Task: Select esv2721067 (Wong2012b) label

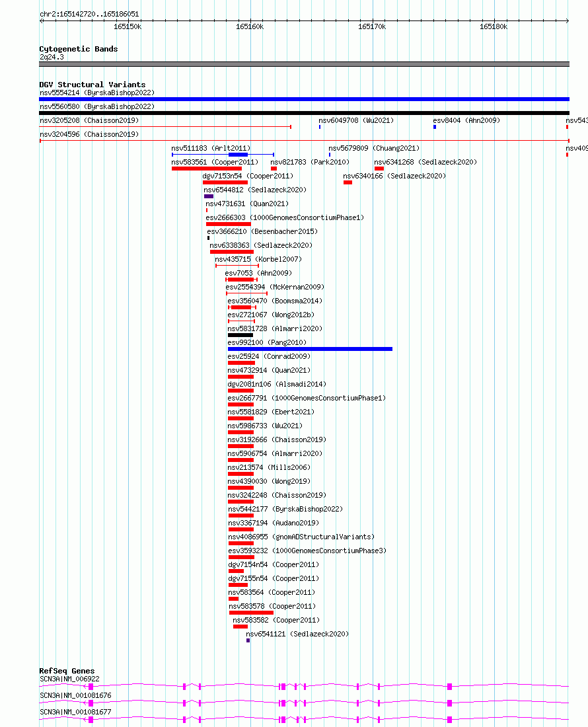Action: (x=271, y=315)
